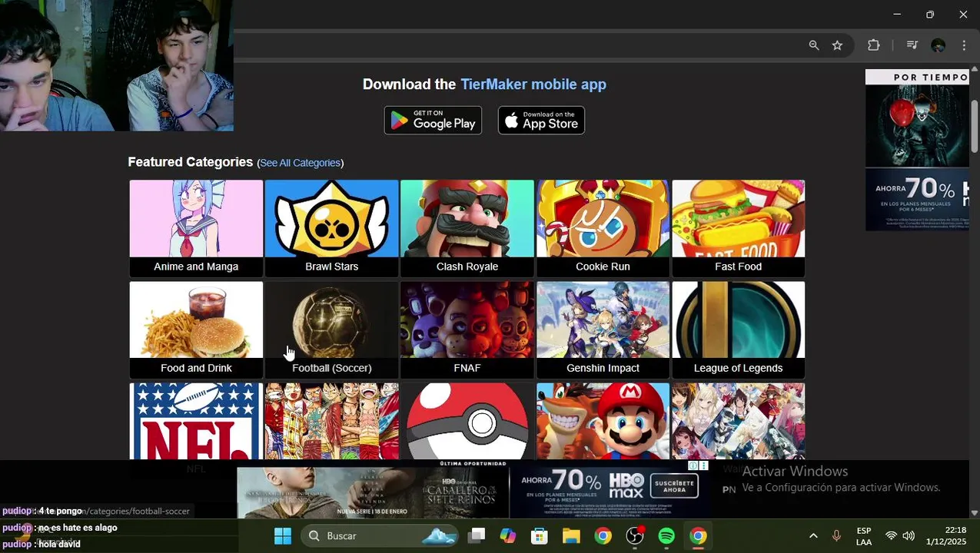Image resolution: width=980 pixels, height=553 pixels.
Task: Click the TierMaker mobile app link
Action: click(533, 84)
